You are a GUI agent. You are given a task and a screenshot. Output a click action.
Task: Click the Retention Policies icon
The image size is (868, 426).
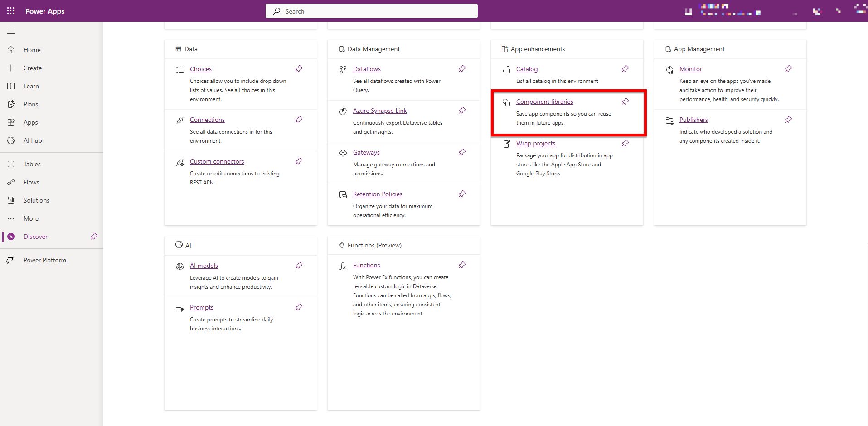(x=343, y=195)
